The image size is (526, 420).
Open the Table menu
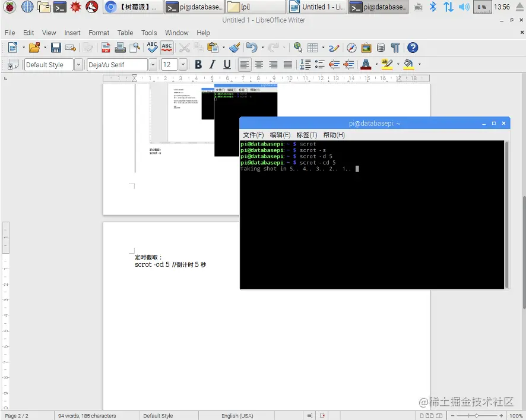125,33
